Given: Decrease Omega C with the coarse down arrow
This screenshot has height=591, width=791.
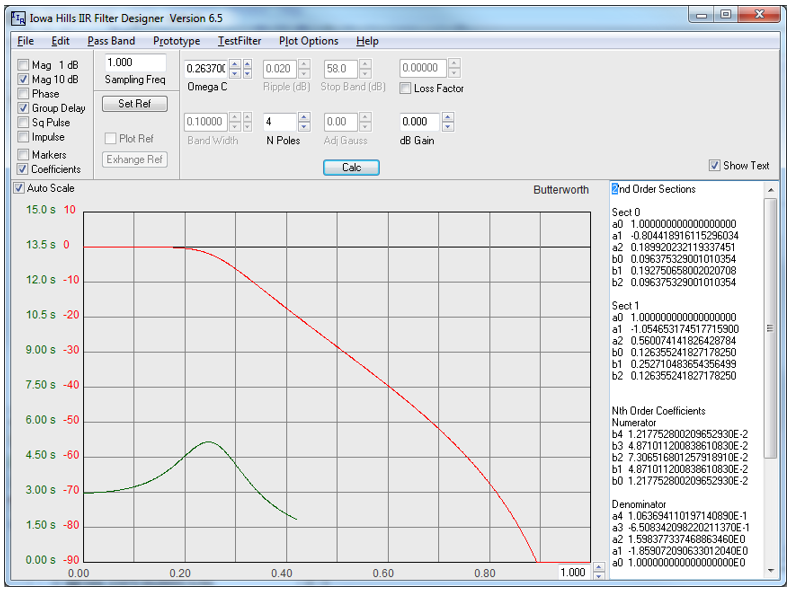Looking at the screenshot, I should (235, 74).
